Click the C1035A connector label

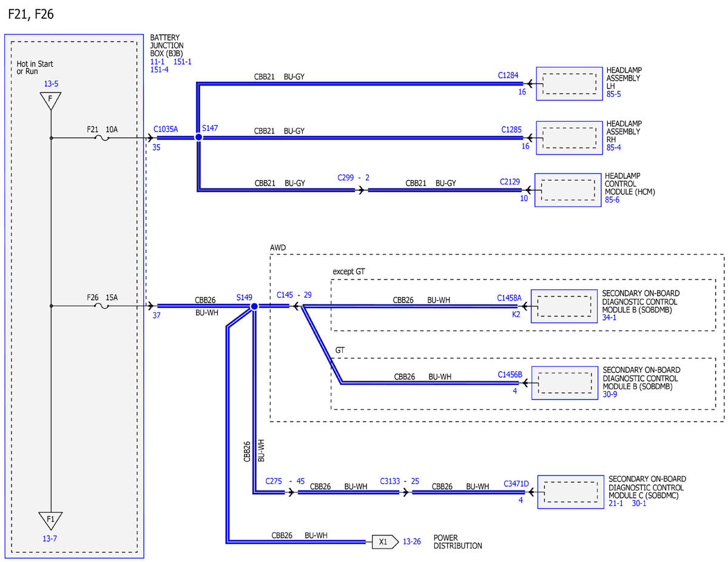click(x=166, y=129)
